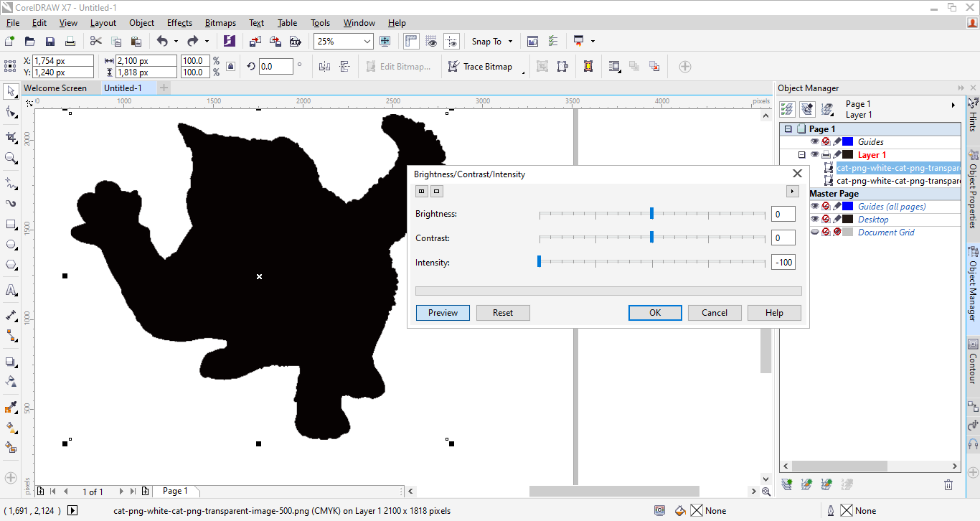Open the Effects menu
This screenshot has width=980, height=521.
[179, 23]
